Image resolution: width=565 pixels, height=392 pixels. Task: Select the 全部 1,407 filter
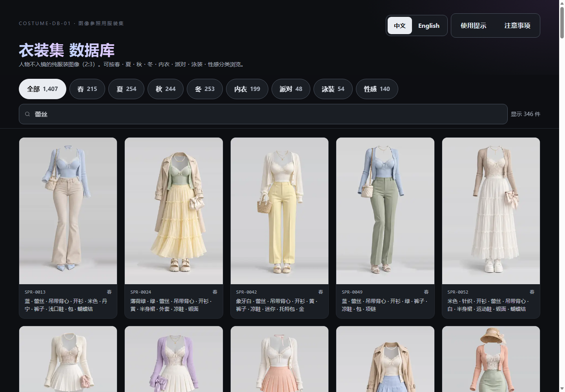[42, 89]
